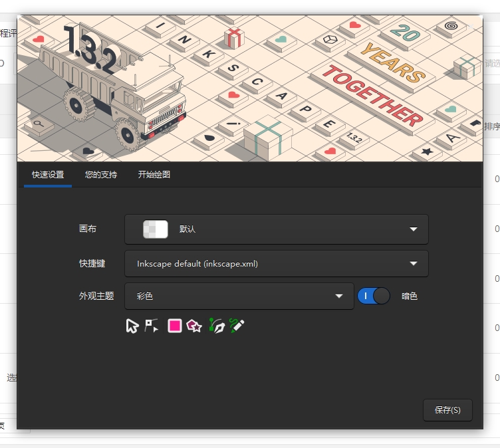Click the arrow on the 画布 dropdown
This screenshot has width=500, height=448.
coord(414,229)
